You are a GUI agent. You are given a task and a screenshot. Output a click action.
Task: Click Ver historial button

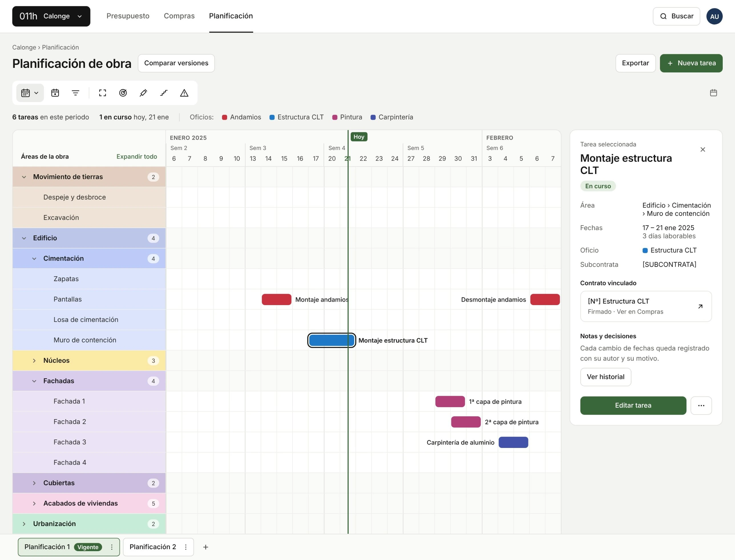[606, 377]
